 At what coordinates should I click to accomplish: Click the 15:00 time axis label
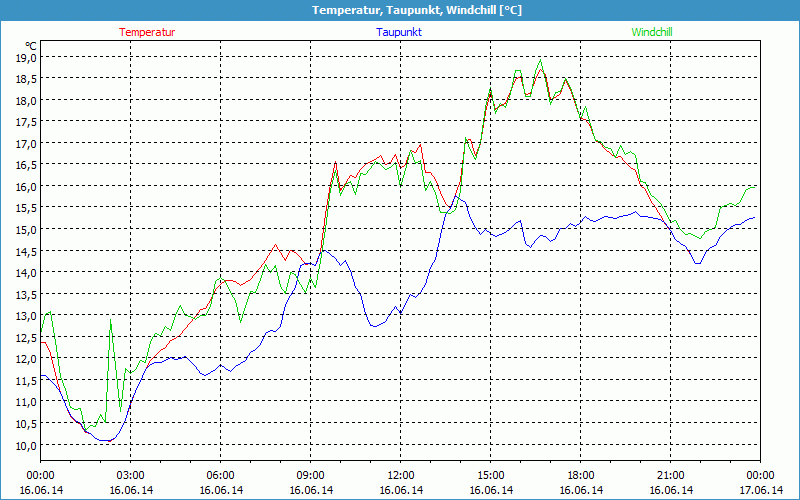click(490, 475)
